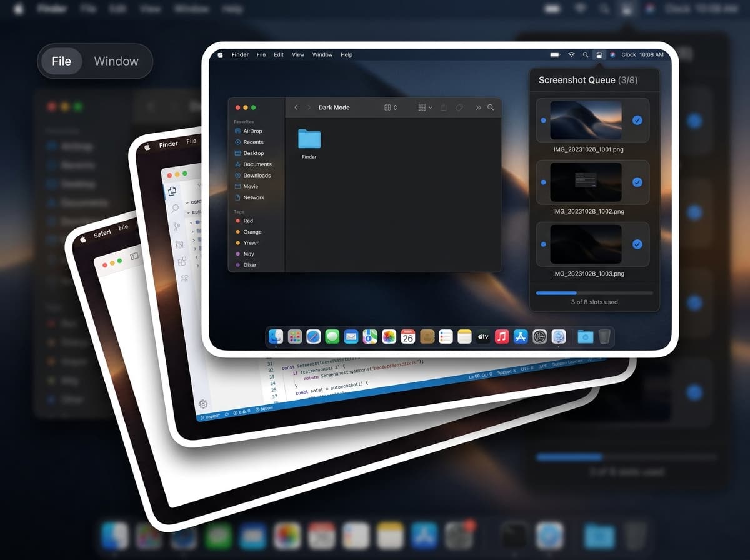Click the Share icon in Finder toolbar

pyautogui.click(x=443, y=107)
